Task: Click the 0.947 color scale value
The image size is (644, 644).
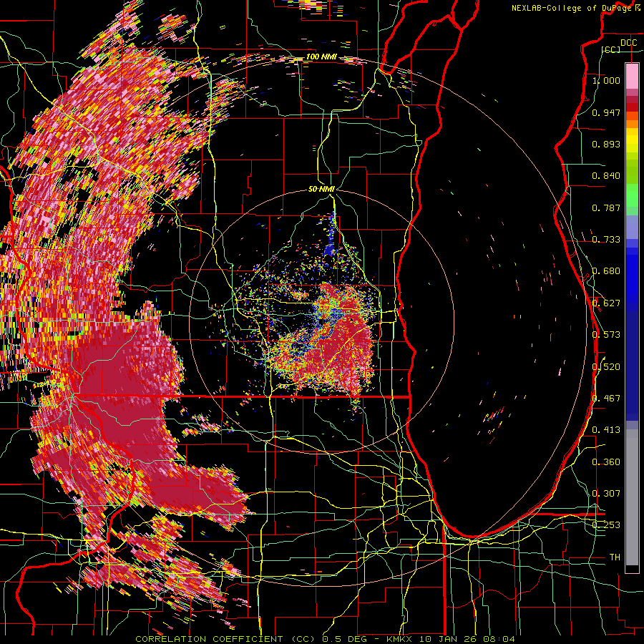Action: click(606, 112)
